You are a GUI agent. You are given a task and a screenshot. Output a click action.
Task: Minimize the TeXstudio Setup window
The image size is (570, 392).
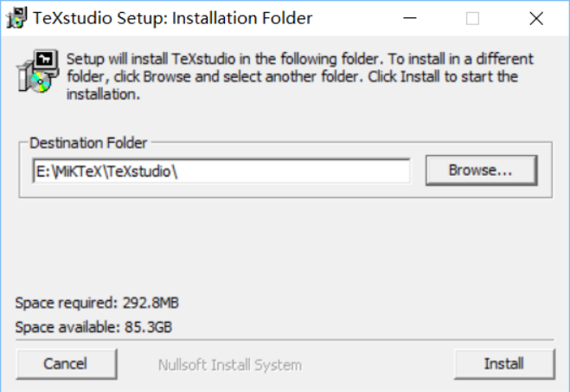pyautogui.click(x=410, y=18)
